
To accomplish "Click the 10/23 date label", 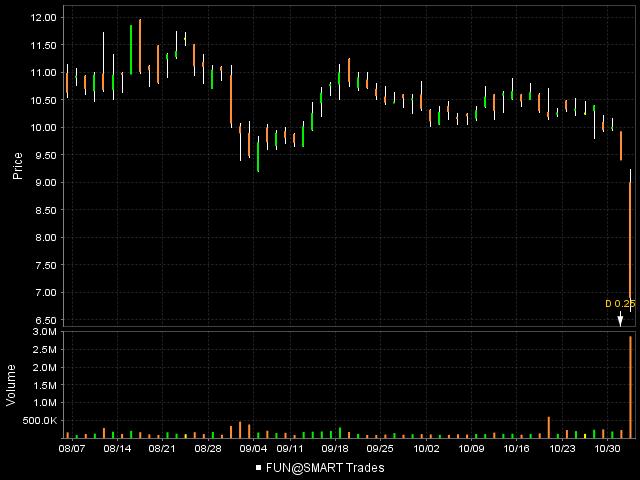I will pos(562,449).
